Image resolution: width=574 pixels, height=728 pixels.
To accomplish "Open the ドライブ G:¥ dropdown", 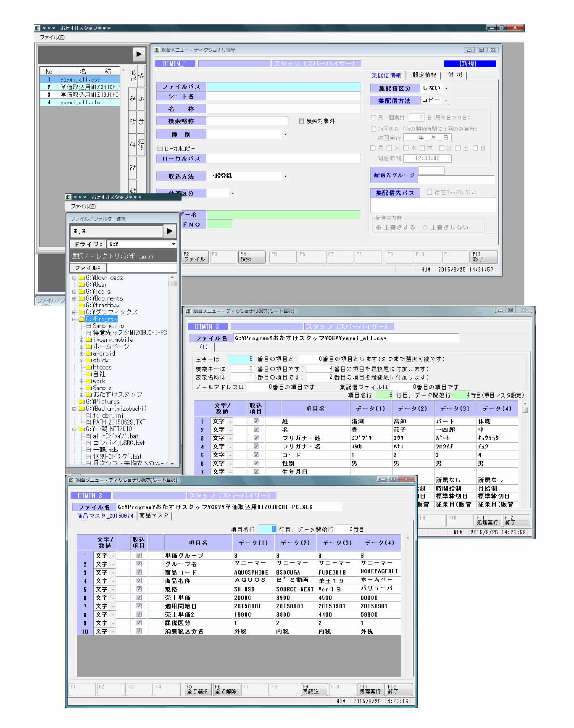I will point(174,244).
